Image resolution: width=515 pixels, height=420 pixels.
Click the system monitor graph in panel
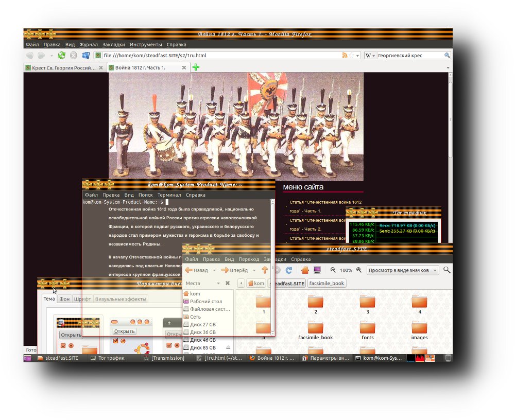pos(416,358)
